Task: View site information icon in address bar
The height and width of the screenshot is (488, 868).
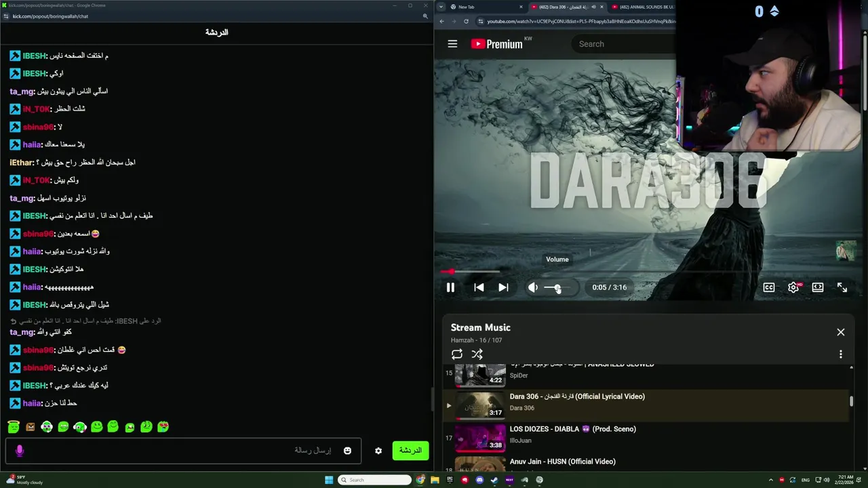Action: click(481, 21)
